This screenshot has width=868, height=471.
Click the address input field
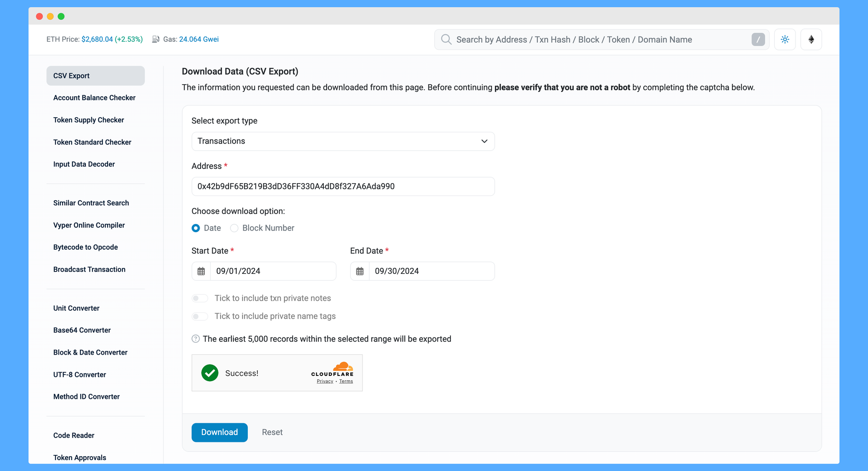(343, 186)
